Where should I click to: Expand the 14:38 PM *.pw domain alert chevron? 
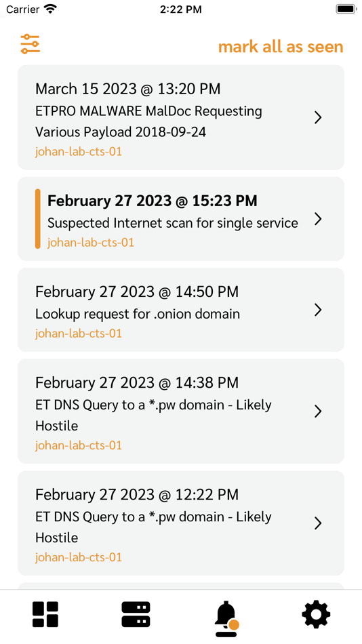point(318,411)
